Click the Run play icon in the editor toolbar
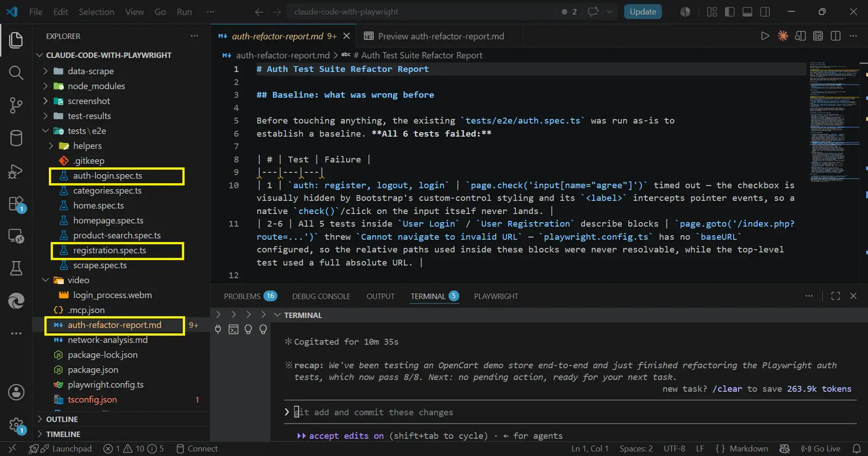This screenshot has height=456, width=868. pos(765,36)
